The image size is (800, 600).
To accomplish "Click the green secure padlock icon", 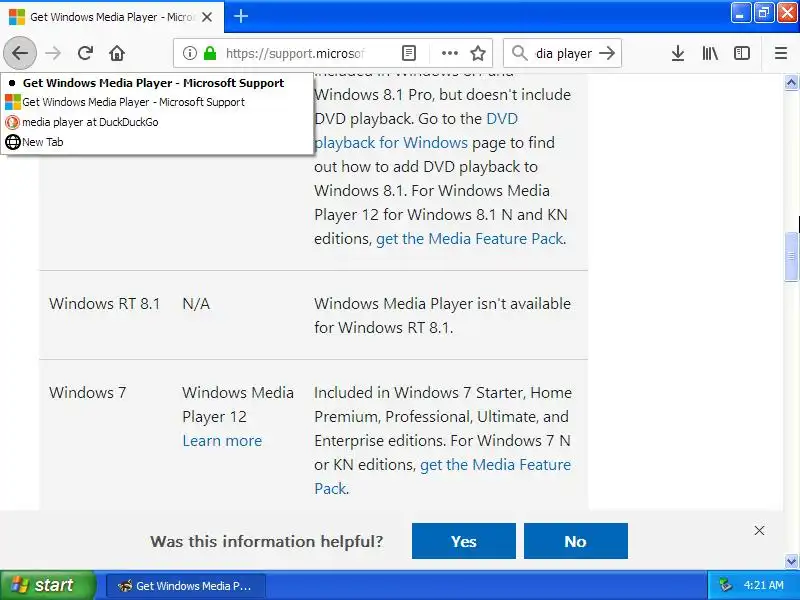I will pos(210,53).
